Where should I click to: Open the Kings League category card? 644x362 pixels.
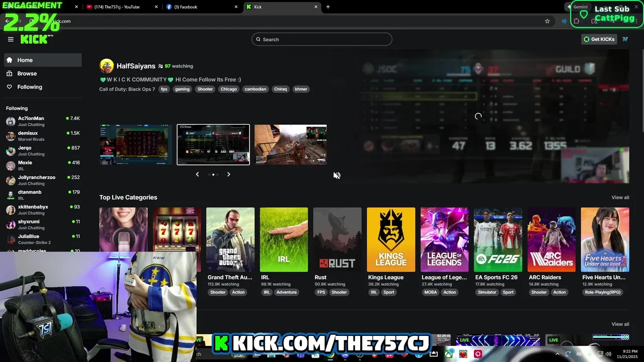pos(391,240)
